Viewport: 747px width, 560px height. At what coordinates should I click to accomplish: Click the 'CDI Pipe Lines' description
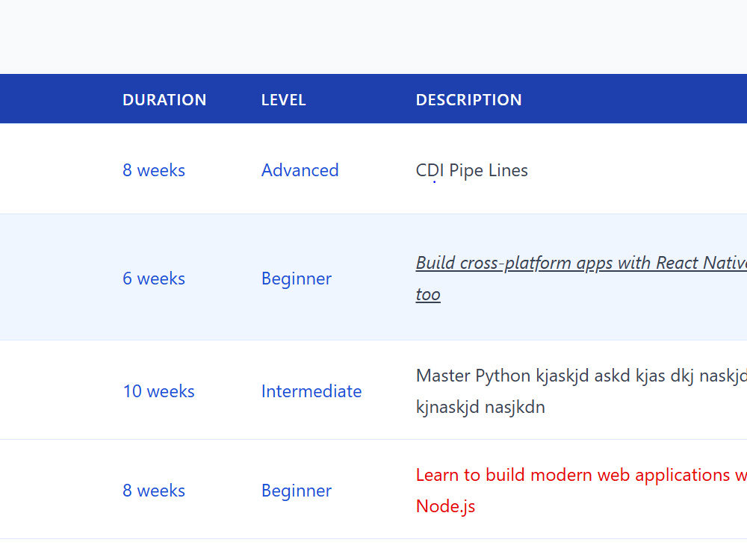(x=471, y=170)
